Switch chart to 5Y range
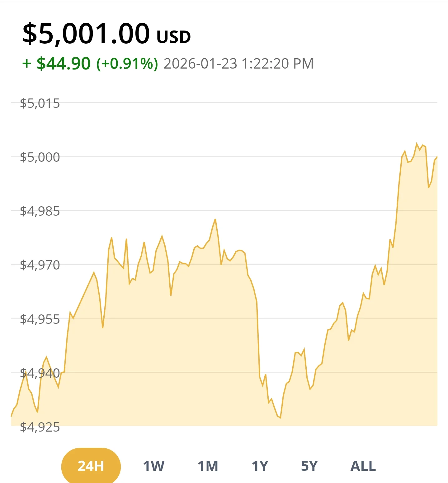Viewport: 448px width, 483px height. pos(309,466)
